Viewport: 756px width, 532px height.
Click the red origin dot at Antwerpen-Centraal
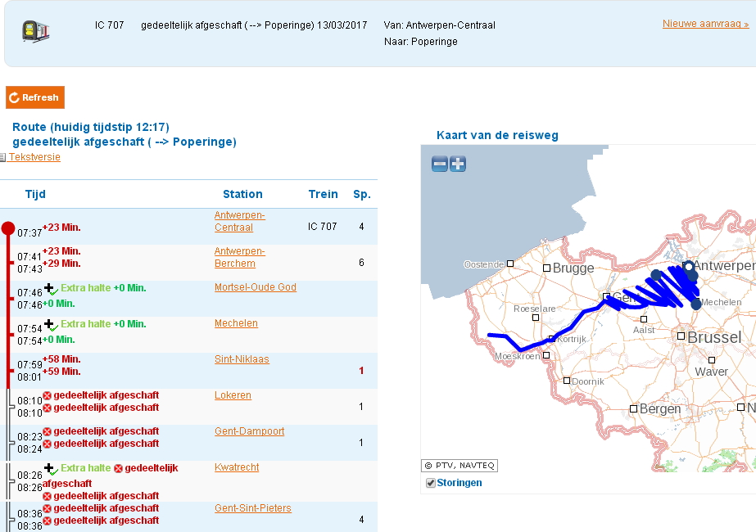pos(8,228)
